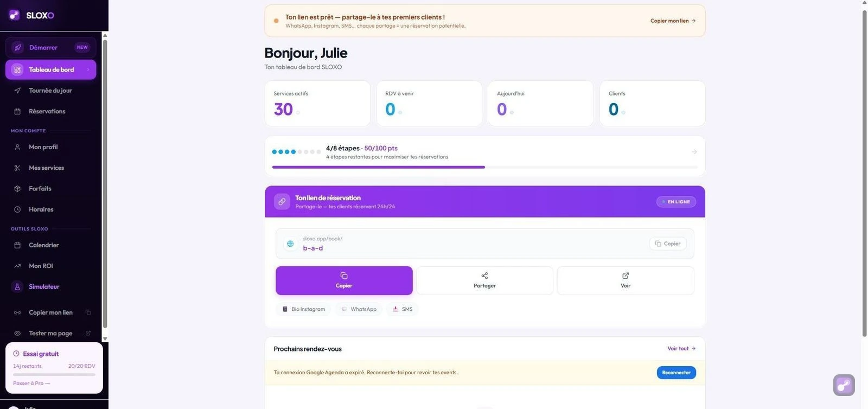Screen dimensions: 868x409
Task: Click the step dots indicator
Action: 296,152
